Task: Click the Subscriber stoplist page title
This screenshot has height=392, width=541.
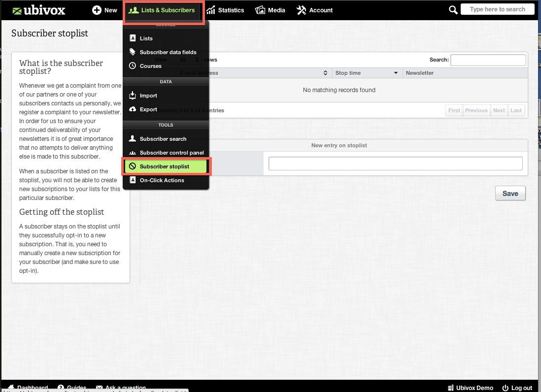Action: pos(50,33)
